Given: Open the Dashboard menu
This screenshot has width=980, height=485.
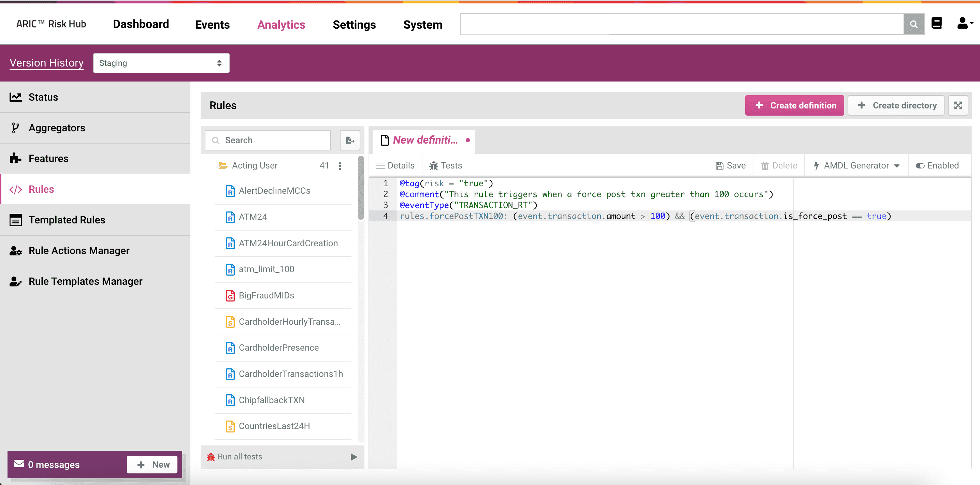Looking at the screenshot, I should click(141, 24).
